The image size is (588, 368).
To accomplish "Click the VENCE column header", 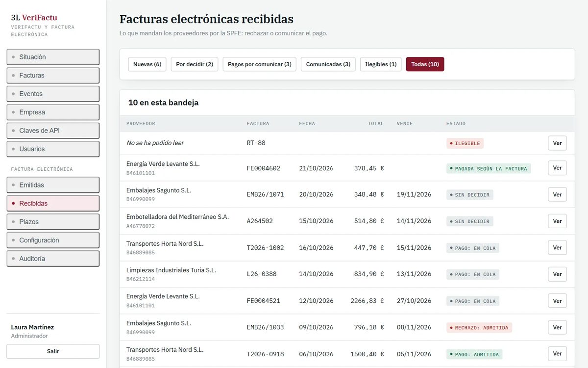I will click(405, 124).
